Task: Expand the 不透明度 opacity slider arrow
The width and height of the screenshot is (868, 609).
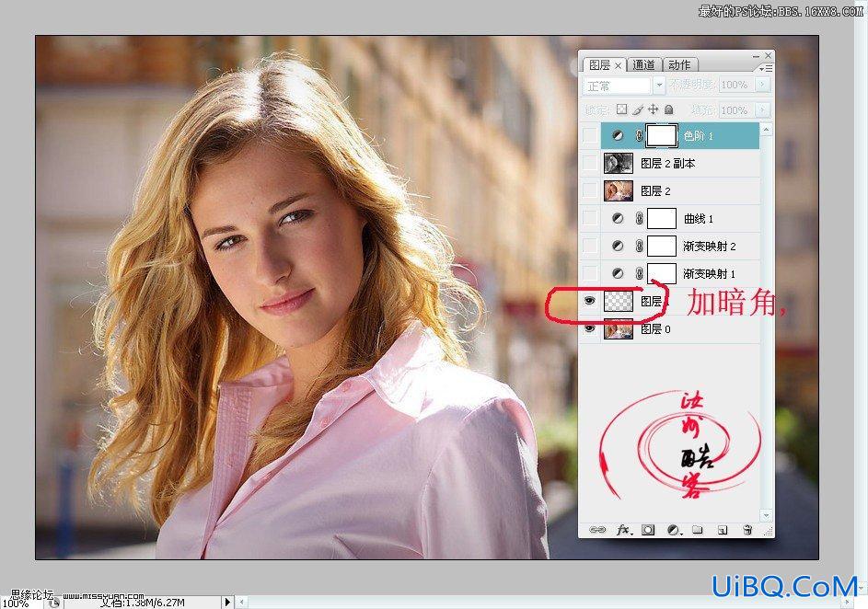Action: pos(763,85)
